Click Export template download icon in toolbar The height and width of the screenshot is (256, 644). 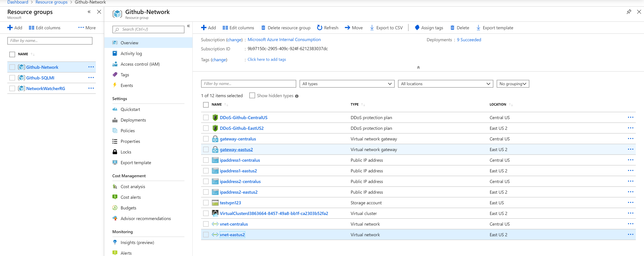click(x=478, y=28)
